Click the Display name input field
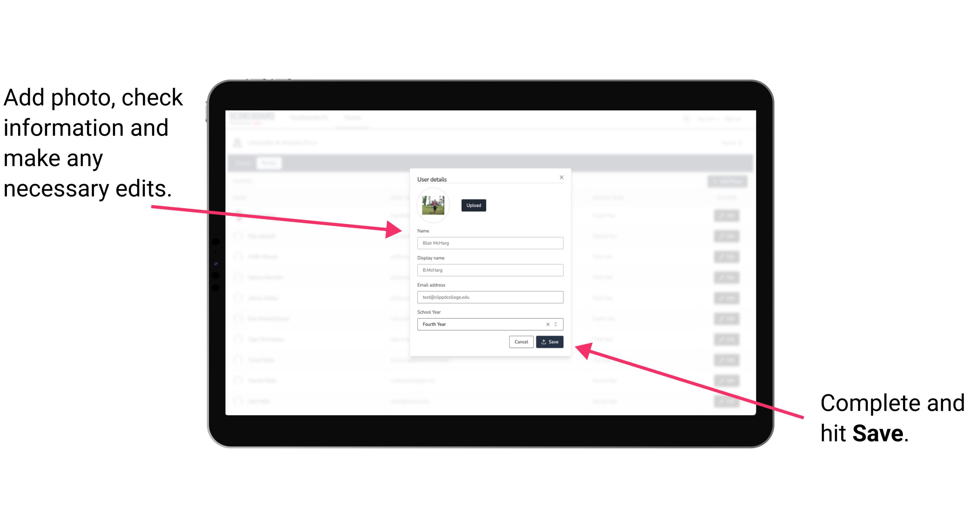Image resolution: width=980 pixels, height=527 pixels. click(490, 270)
